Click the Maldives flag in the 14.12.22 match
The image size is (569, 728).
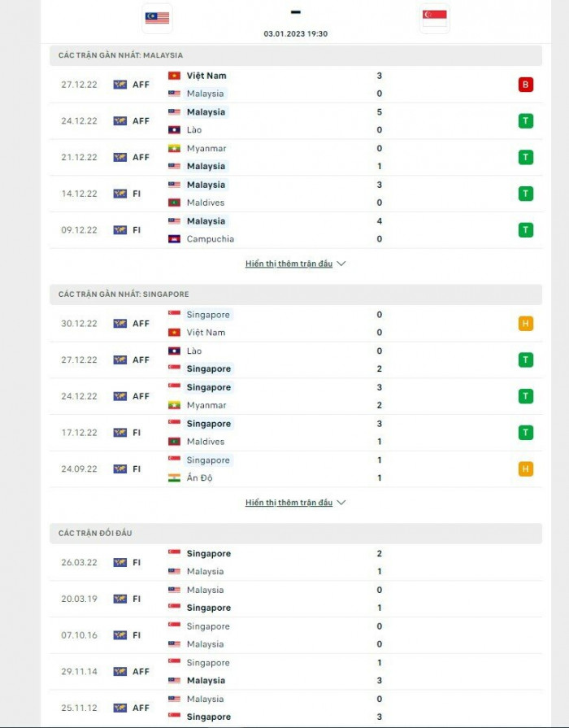click(x=174, y=203)
